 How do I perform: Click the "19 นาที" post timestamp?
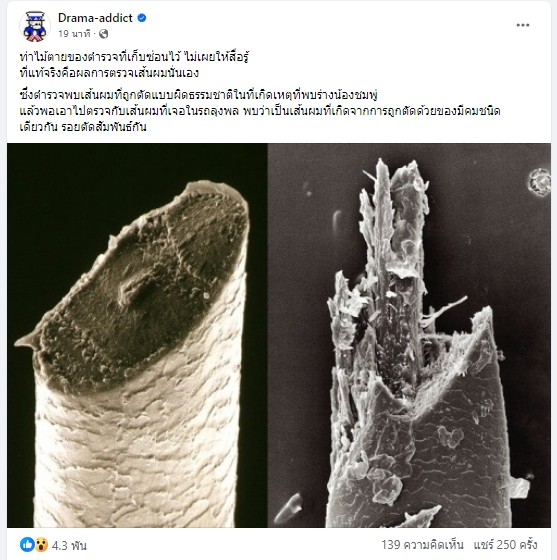74,34
